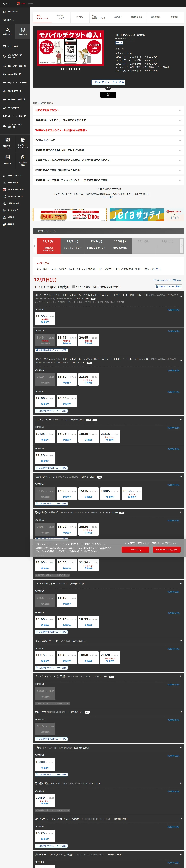Collapse 栄光のバックホーム schedule section
This screenshot has height=868, width=186.
[181, 477]
